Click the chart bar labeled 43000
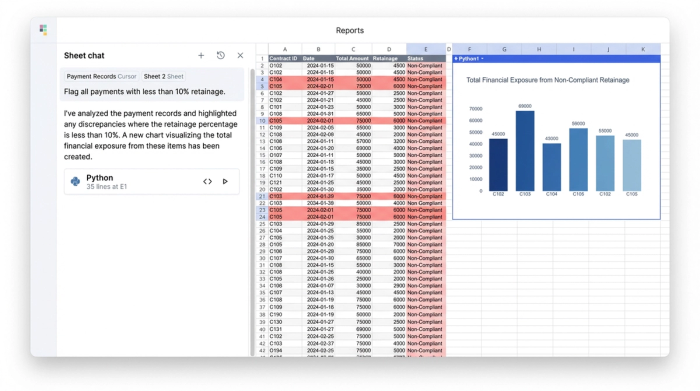 pyautogui.click(x=551, y=167)
